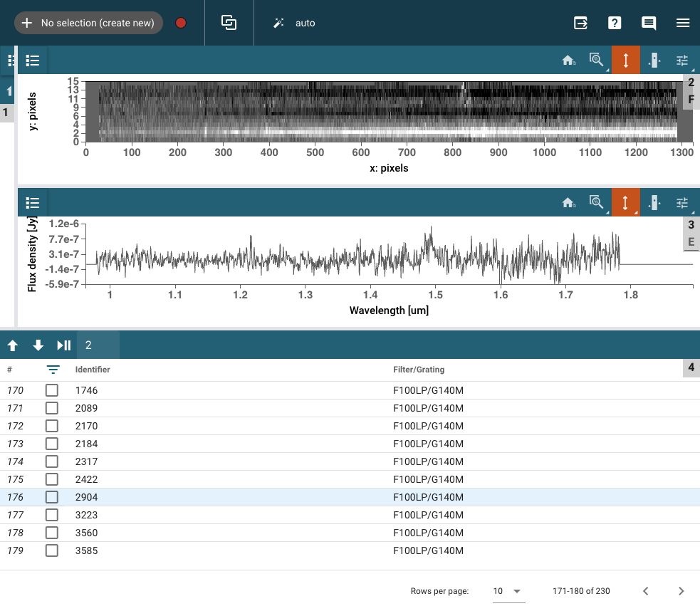Screen dimensions: 700x611
Task: Select next row with down arrow button
Action: click(x=38, y=345)
